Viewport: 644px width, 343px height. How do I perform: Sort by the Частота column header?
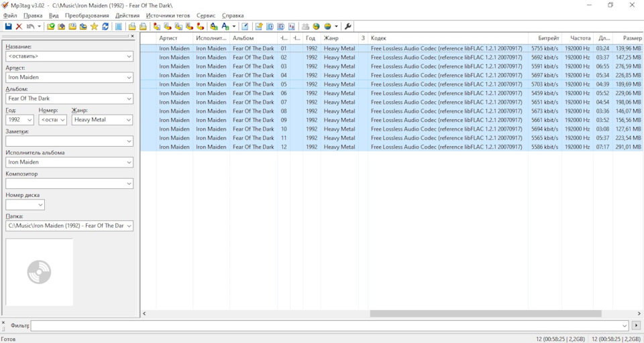[578, 38]
